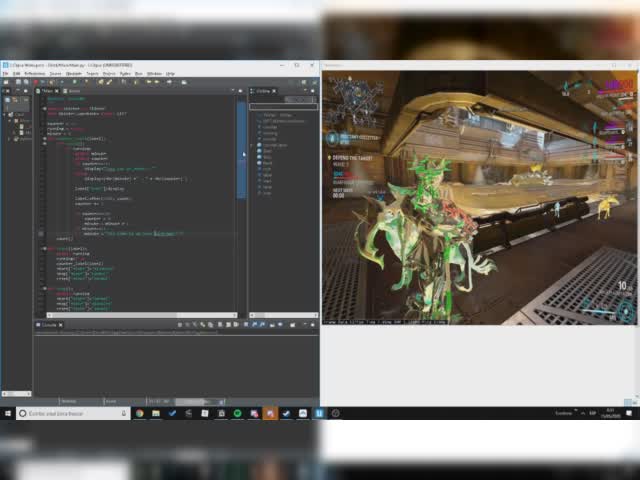Image resolution: width=640 pixels, height=480 pixels.
Task: Click the Cortana microphone icon
Action: pos(124,413)
